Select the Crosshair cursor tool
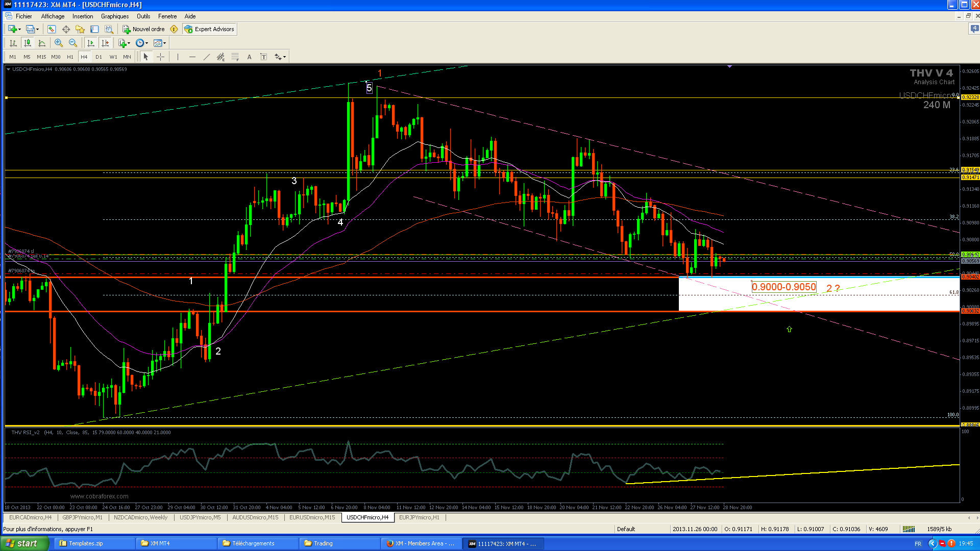The height and width of the screenshot is (551, 980). (160, 57)
